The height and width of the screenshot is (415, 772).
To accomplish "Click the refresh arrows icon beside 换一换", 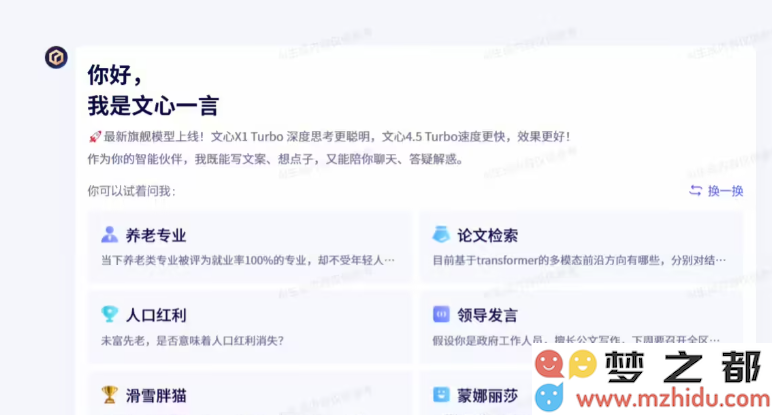I will 695,191.
